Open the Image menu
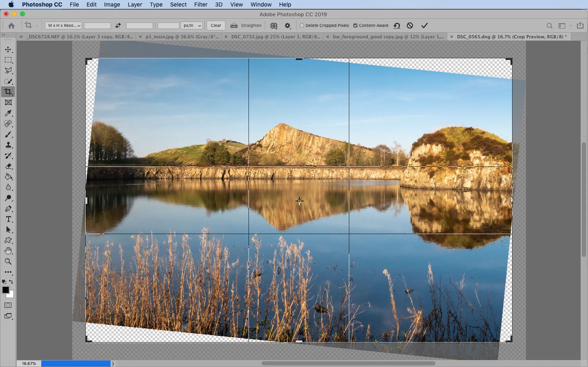 [x=112, y=4]
